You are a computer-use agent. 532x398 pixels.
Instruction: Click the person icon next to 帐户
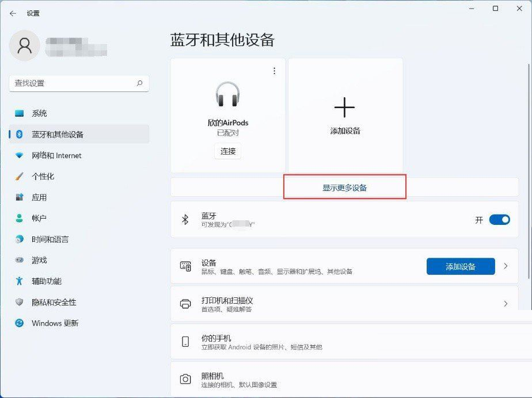(x=20, y=218)
